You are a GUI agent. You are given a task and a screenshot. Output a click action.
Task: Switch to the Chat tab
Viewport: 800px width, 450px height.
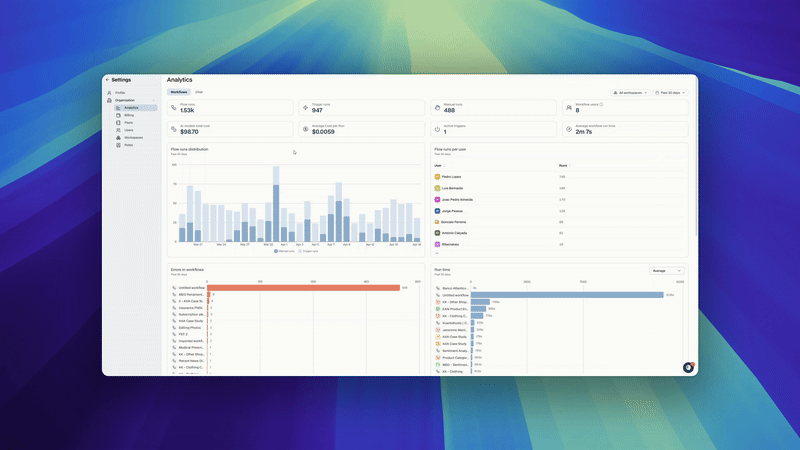click(199, 92)
